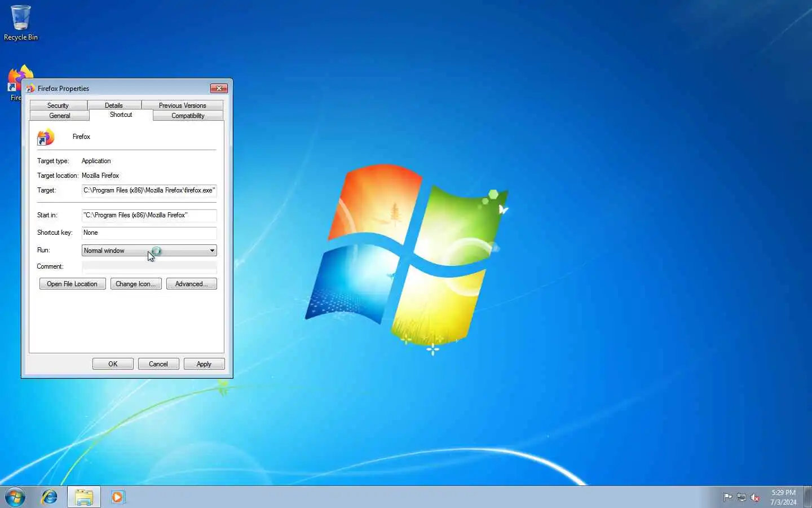This screenshot has width=812, height=508.
Task: Click the Change Icon button
Action: coord(135,284)
